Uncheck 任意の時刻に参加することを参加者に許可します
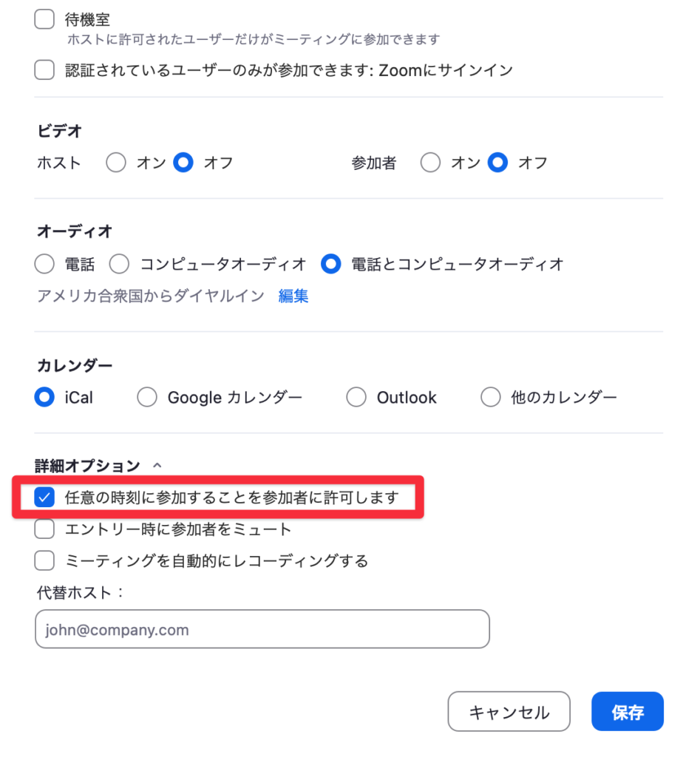 [45, 498]
